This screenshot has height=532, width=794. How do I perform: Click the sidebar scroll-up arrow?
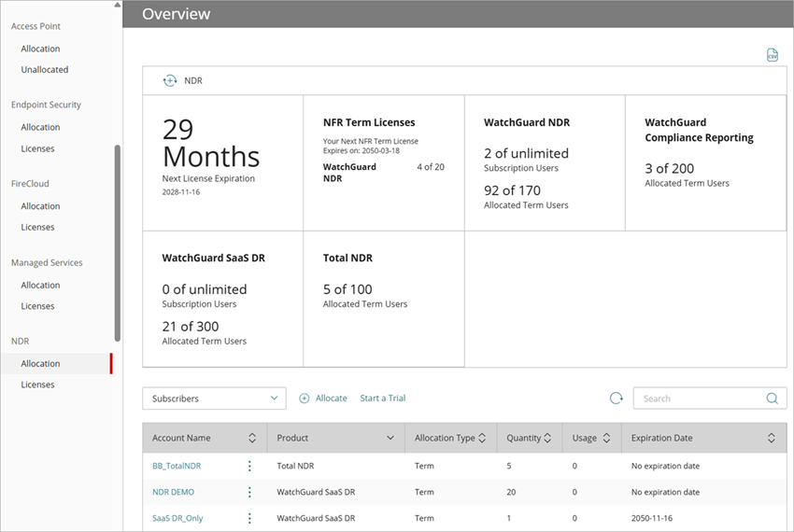[x=118, y=5]
